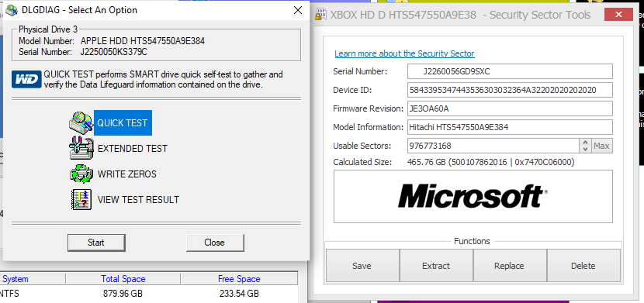644x303 pixels.
Task: Click the Free Space column header
Action: pos(239,279)
